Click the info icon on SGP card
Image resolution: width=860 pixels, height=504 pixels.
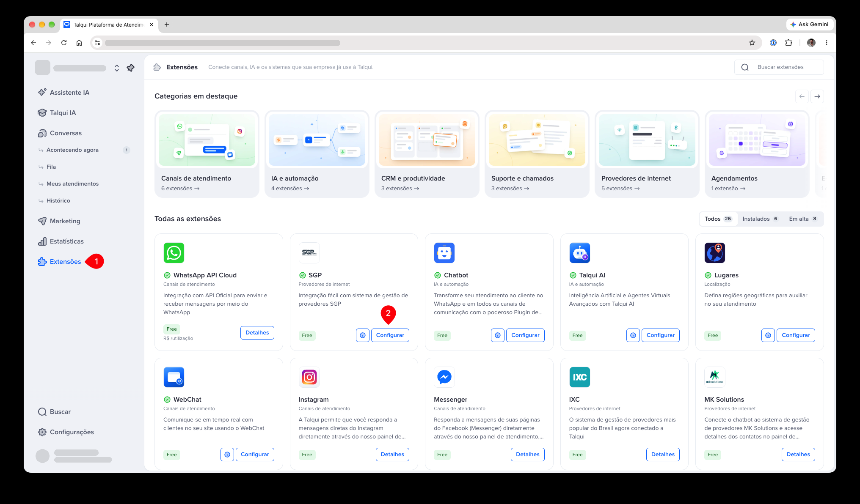coord(363,335)
